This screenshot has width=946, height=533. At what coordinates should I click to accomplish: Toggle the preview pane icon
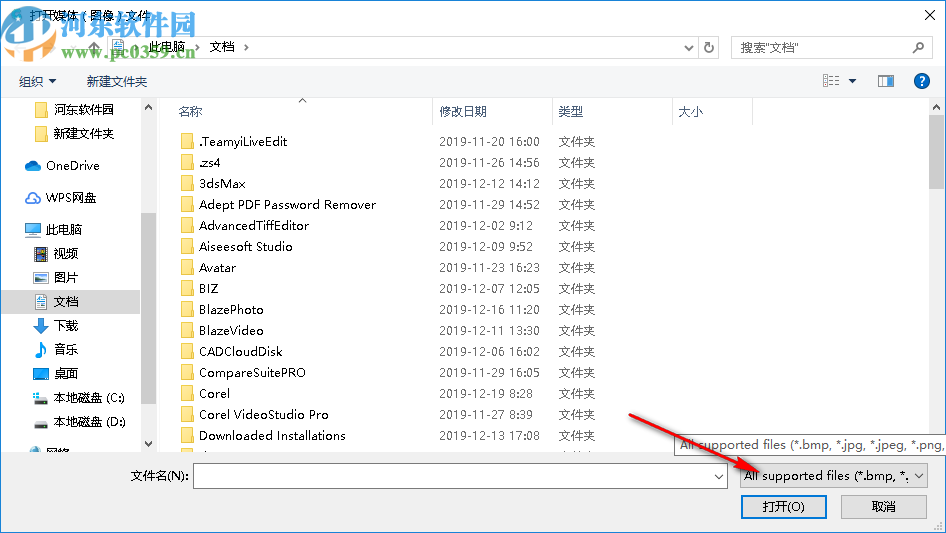click(x=886, y=81)
